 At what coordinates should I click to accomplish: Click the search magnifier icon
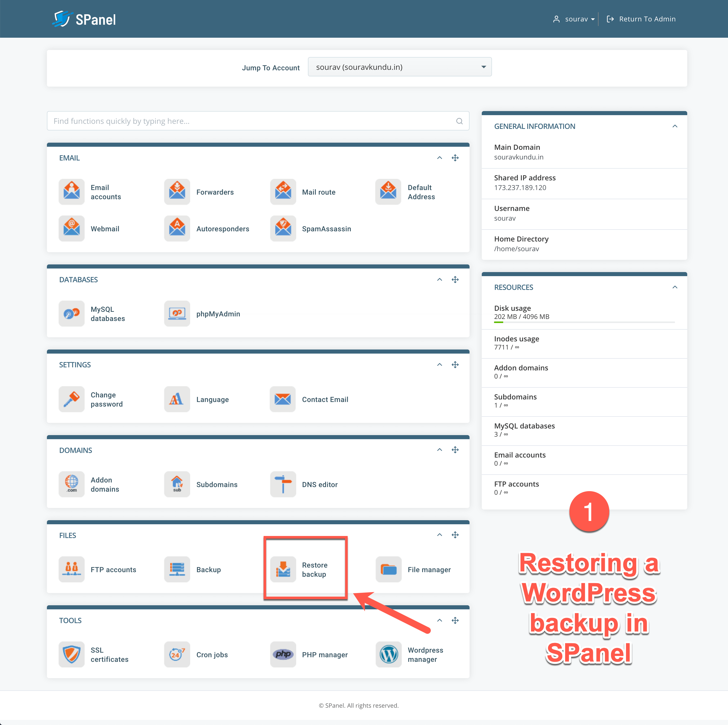459,121
